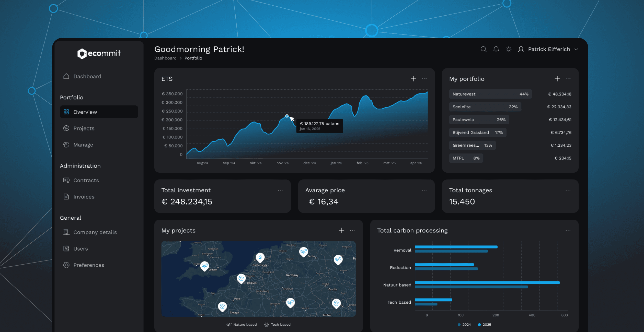Open ETS card more-options menu
Screen dimensions: 644x332
pyautogui.click(x=424, y=79)
